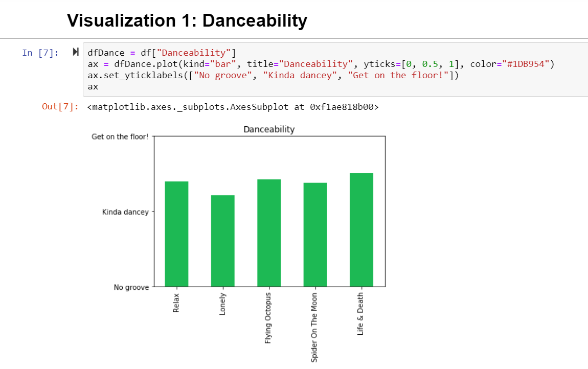Click the ax.set_yticklabels code line
Image resolution: width=588 pixels, height=369 pixels.
(x=274, y=75)
